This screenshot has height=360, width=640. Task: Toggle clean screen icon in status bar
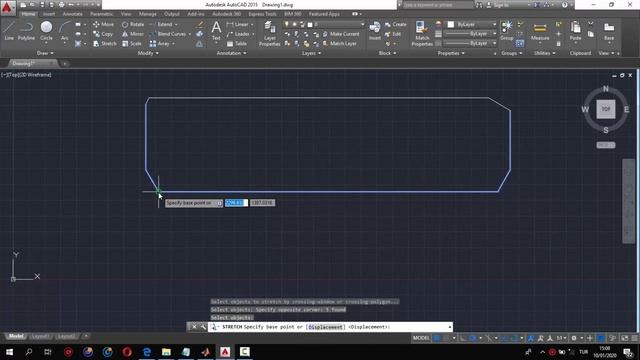tap(624, 338)
